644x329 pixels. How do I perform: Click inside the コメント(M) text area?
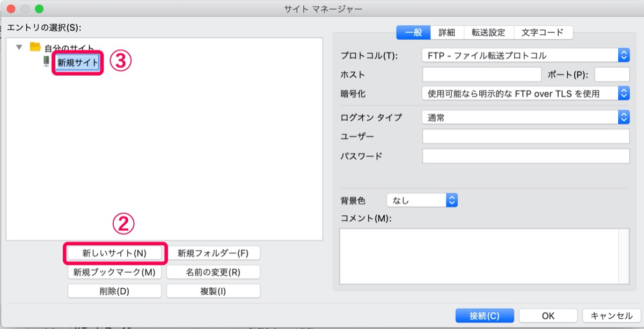[479, 255]
